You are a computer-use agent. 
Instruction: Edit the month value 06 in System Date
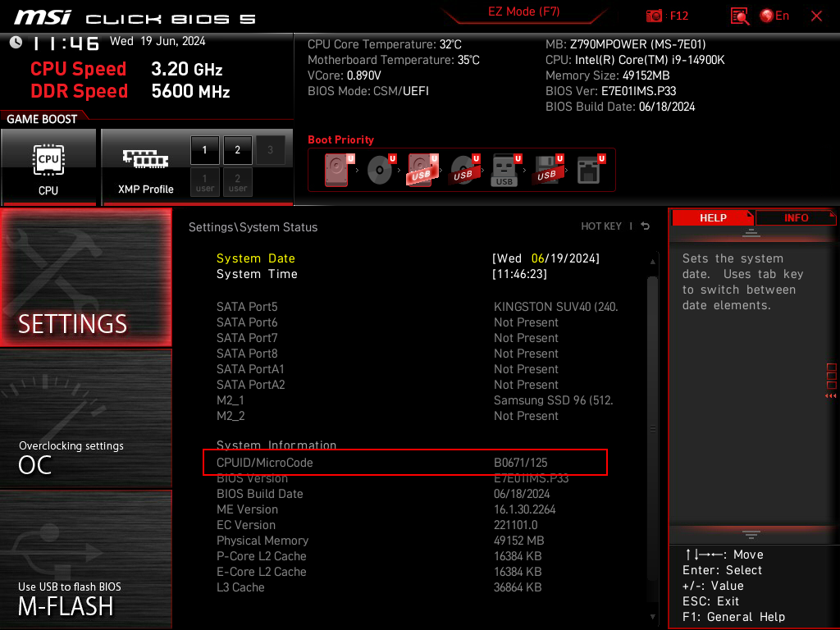click(537, 258)
